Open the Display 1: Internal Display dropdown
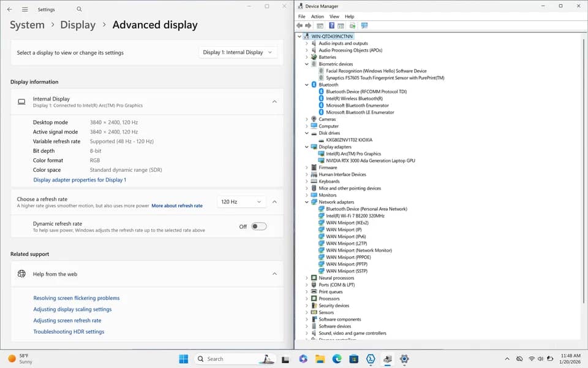Screen dimensions: 588x368 (238, 53)
